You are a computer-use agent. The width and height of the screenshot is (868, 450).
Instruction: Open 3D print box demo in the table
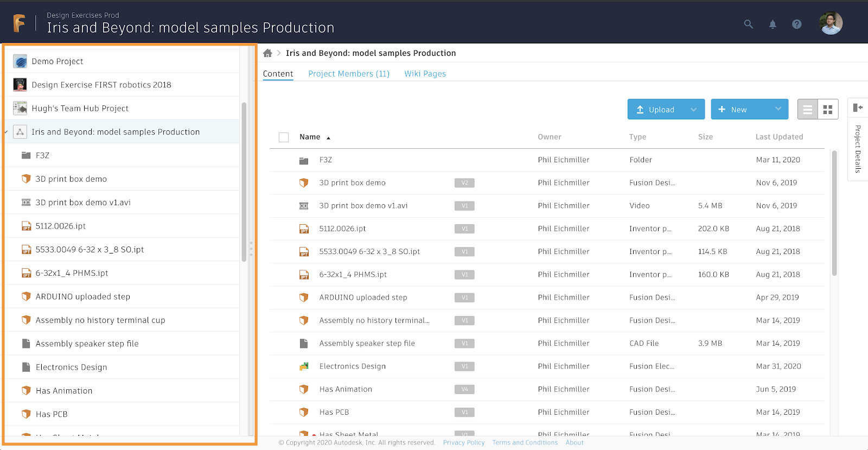tap(352, 183)
